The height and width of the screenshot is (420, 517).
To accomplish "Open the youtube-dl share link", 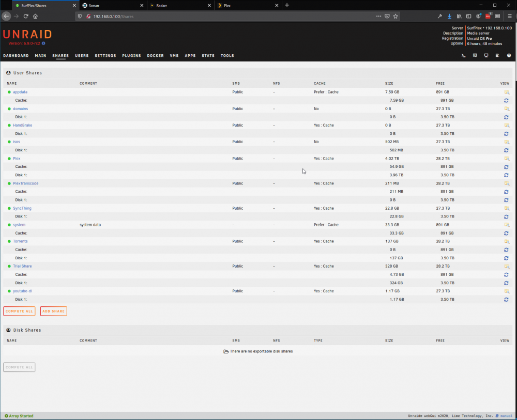I will pos(22,291).
